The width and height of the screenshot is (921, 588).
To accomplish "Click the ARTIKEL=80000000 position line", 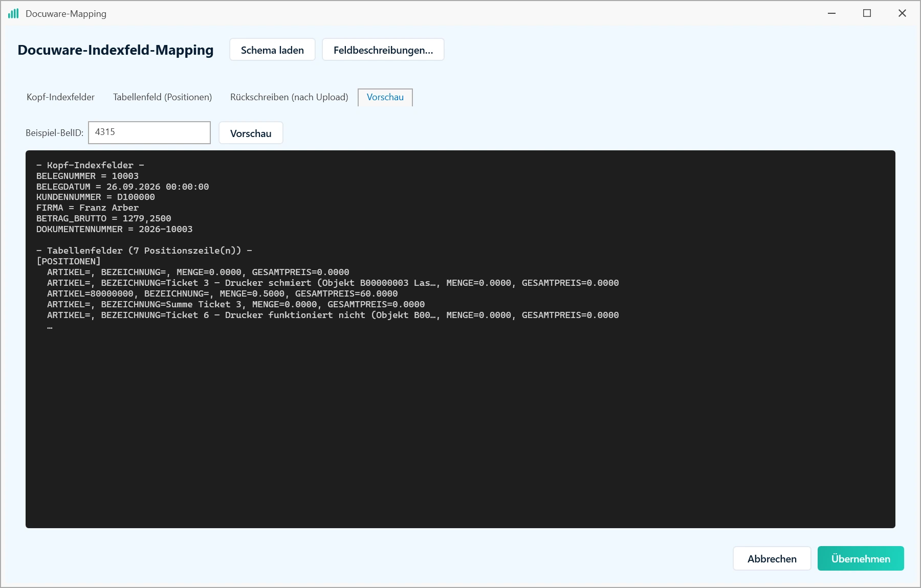I will tap(223, 293).
